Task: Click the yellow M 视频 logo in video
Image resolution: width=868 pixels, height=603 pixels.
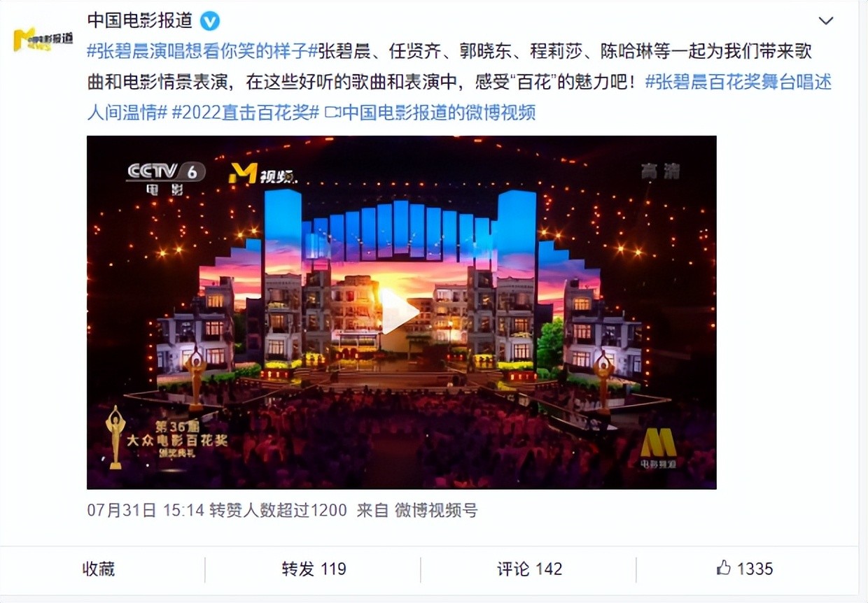Action: point(262,174)
